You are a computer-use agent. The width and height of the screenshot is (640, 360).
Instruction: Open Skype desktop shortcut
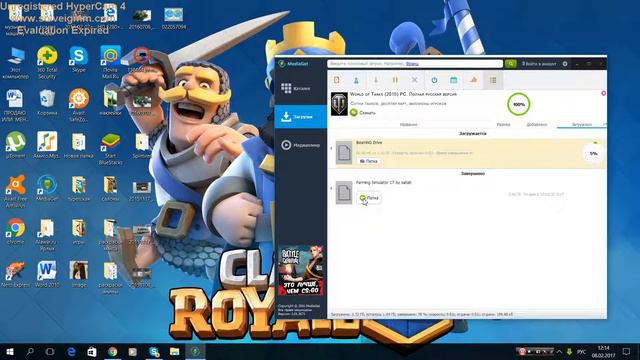(78, 60)
